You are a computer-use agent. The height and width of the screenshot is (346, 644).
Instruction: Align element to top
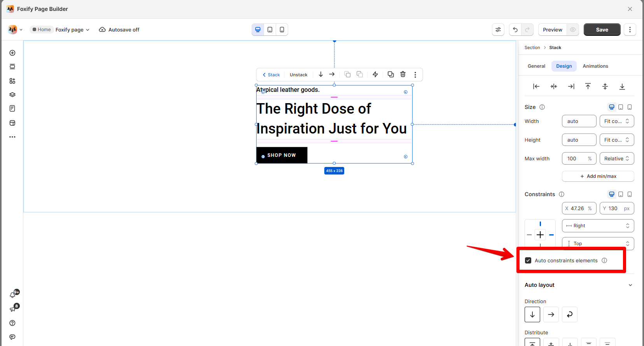click(588, 86)
